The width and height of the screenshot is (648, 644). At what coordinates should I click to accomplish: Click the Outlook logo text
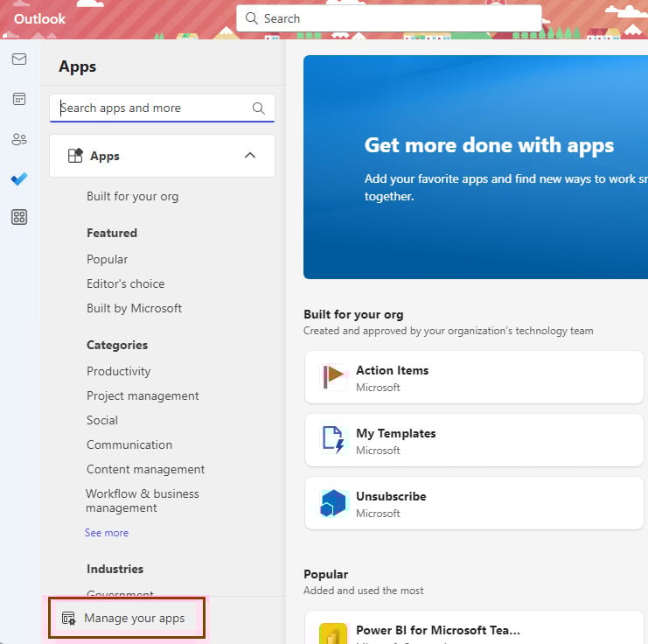39,18
